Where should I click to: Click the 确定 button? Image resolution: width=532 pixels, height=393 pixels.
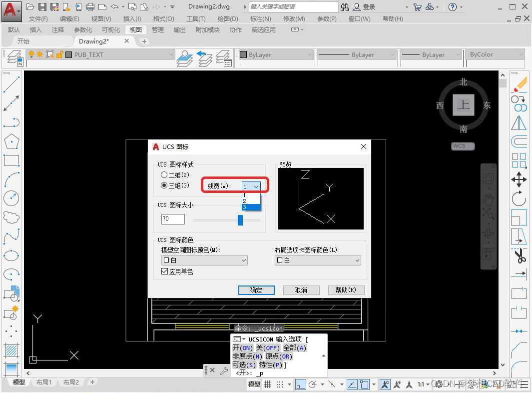[256, 290]
